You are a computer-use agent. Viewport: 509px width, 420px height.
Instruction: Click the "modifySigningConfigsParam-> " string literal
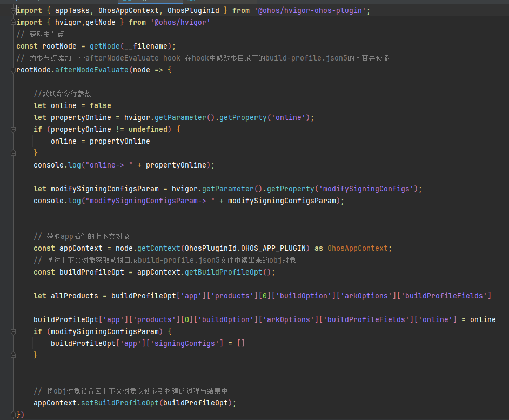pyautogui.click(x=150, y=201)
